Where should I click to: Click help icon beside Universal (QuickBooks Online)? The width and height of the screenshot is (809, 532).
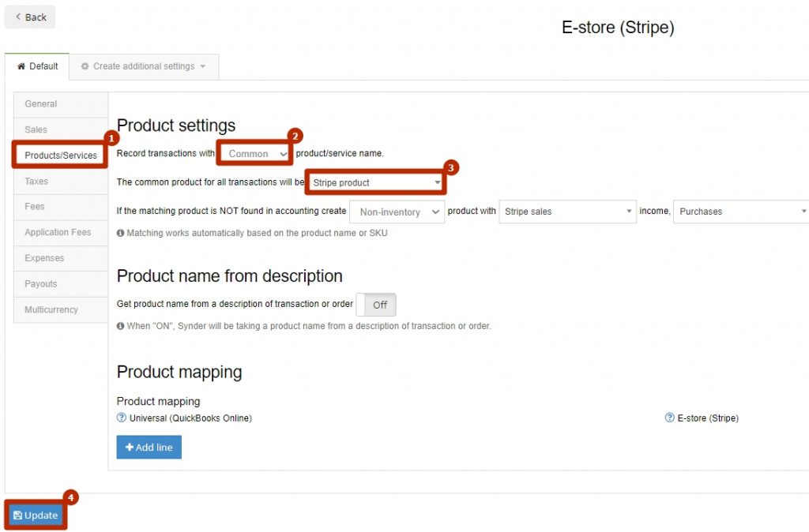click(121, 418)
